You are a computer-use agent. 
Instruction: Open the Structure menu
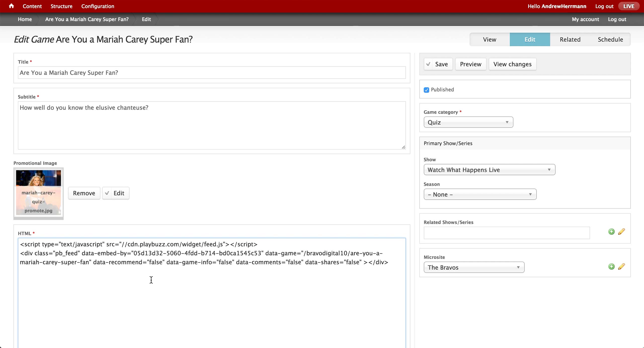61,6
